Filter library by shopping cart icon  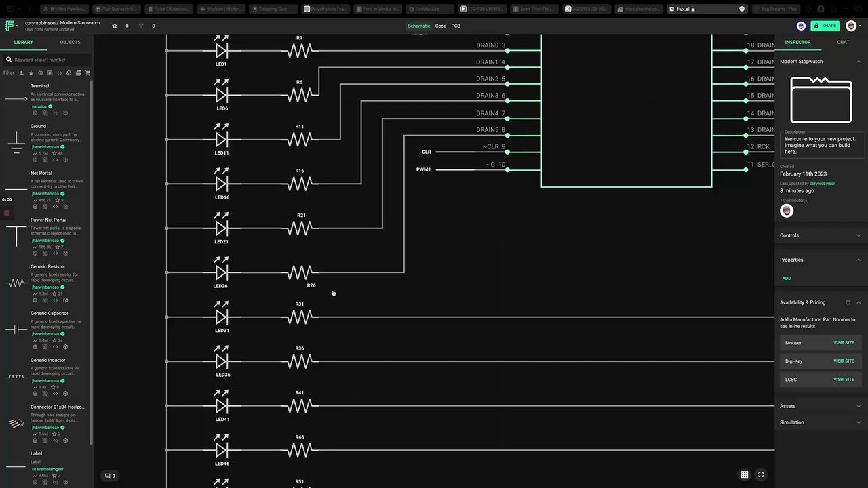tap(87, 73)
